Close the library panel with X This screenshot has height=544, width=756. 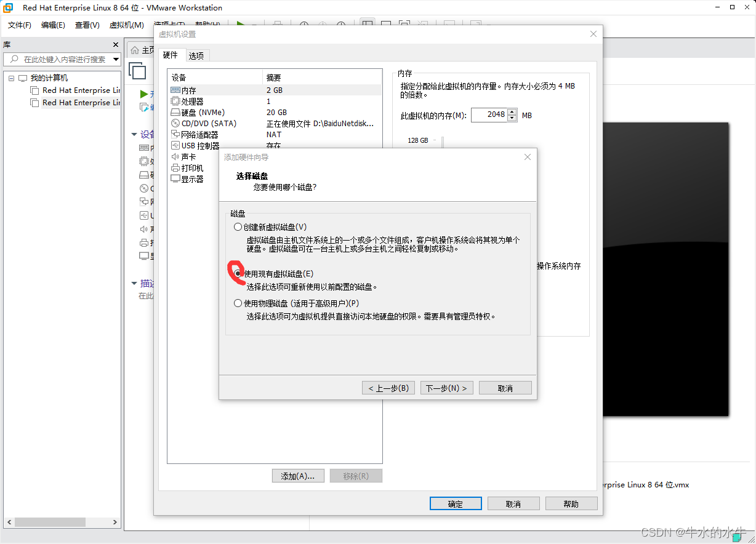(x=115, y=44)
